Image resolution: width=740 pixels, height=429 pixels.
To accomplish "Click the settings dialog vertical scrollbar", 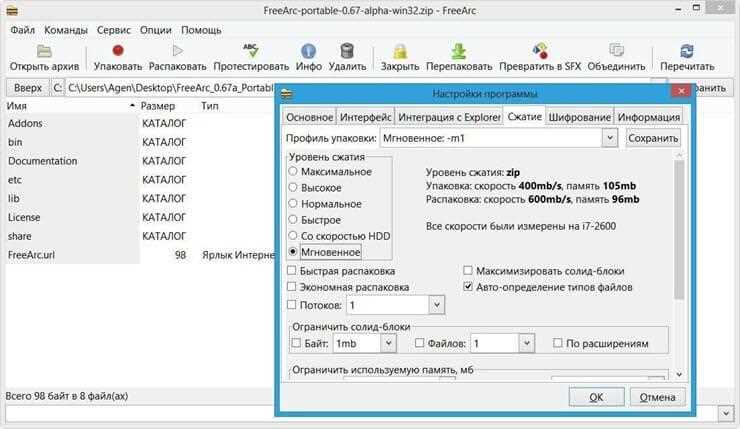I will tap(679, 230).
